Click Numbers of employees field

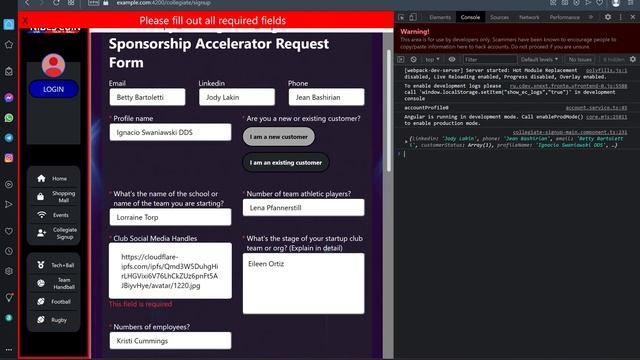[x=170, y=340]
